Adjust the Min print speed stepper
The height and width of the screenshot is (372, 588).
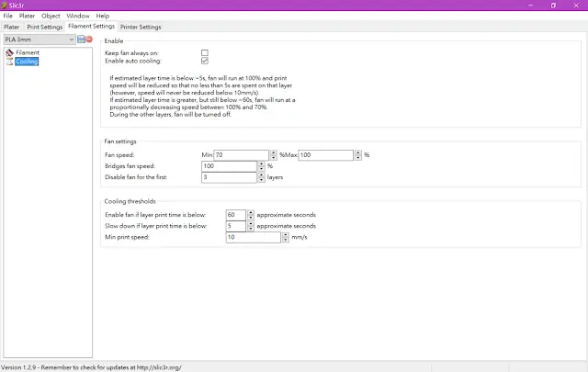pos(286,237)
